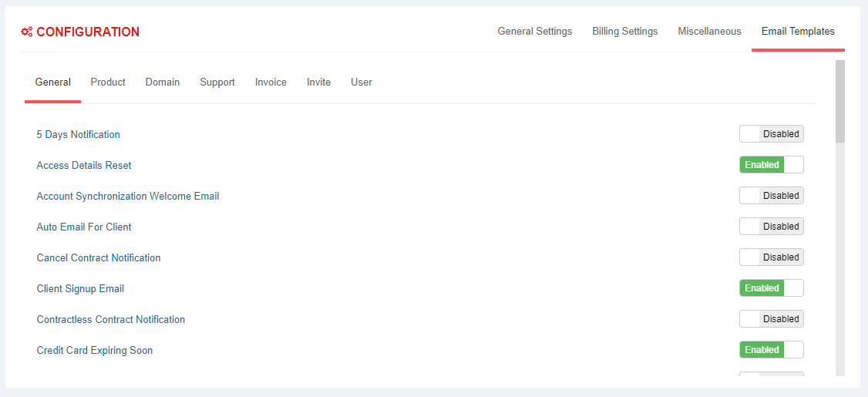Viewport: 868px width, 397px height.
Task: Show the Support email templates
Action: pos(217,82)
